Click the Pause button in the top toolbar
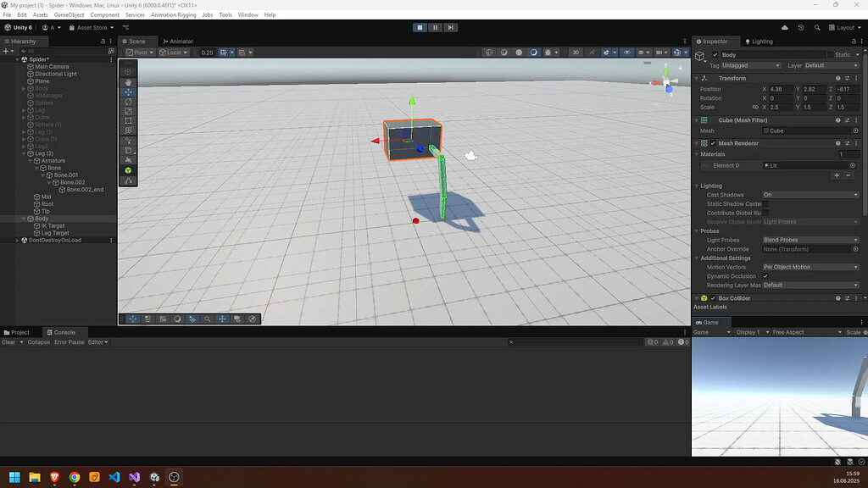Screen dimensions: 868x488 [x=435, y=27]
